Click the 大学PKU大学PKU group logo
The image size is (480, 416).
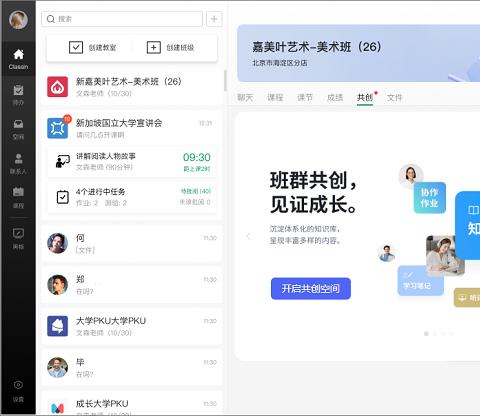(x=57, y=326)
